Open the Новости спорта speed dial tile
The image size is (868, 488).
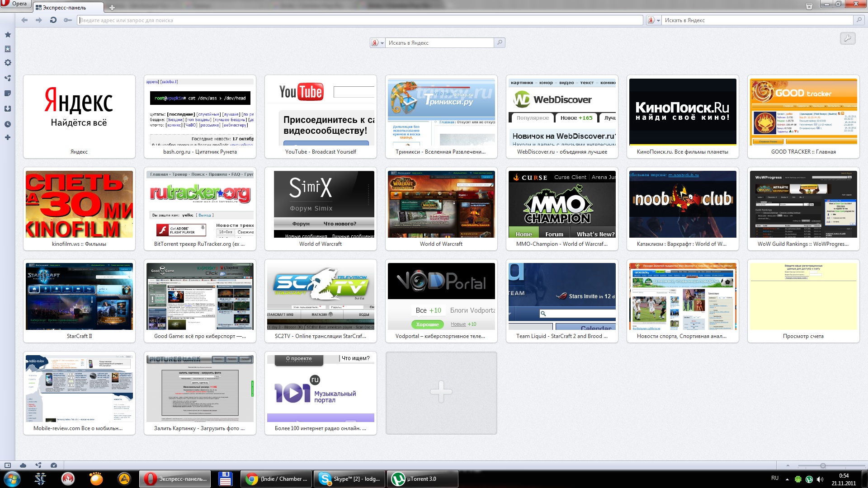coord(683,301)
